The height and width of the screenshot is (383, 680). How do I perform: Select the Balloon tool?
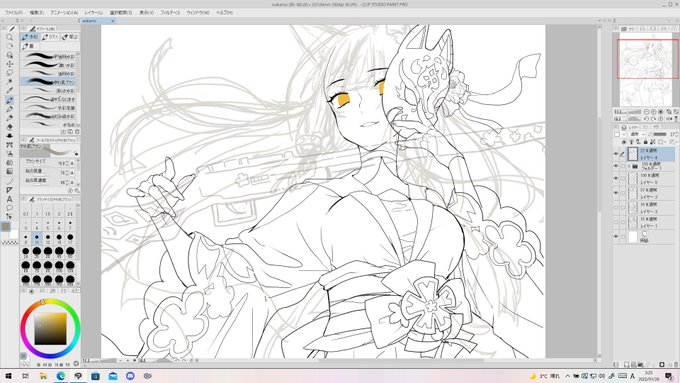coord(10,208)
